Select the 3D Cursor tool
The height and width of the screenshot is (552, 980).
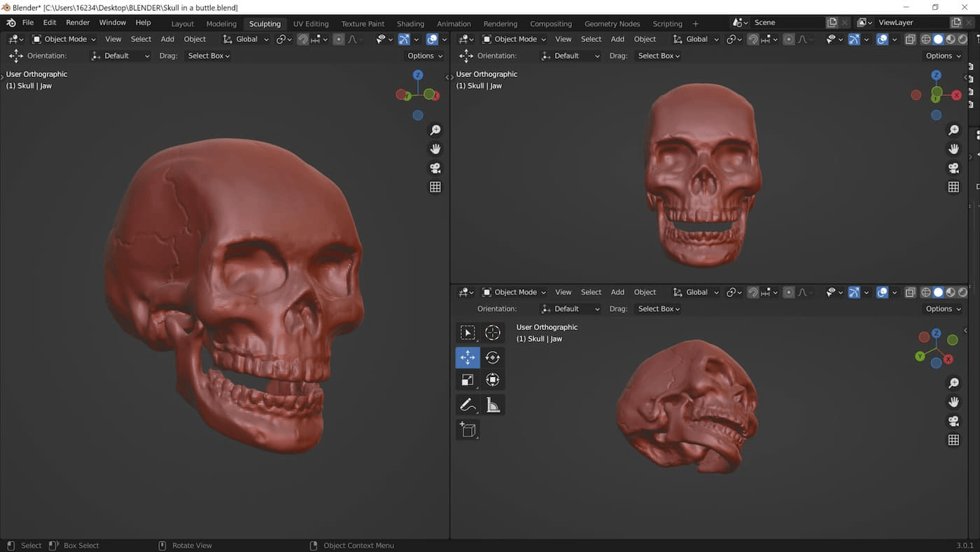(x=493, y=333)
